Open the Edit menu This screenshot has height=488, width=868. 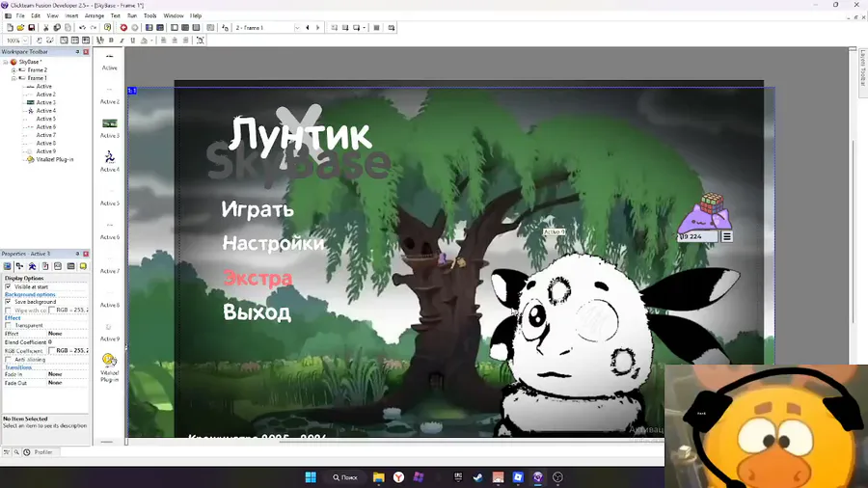36,16
